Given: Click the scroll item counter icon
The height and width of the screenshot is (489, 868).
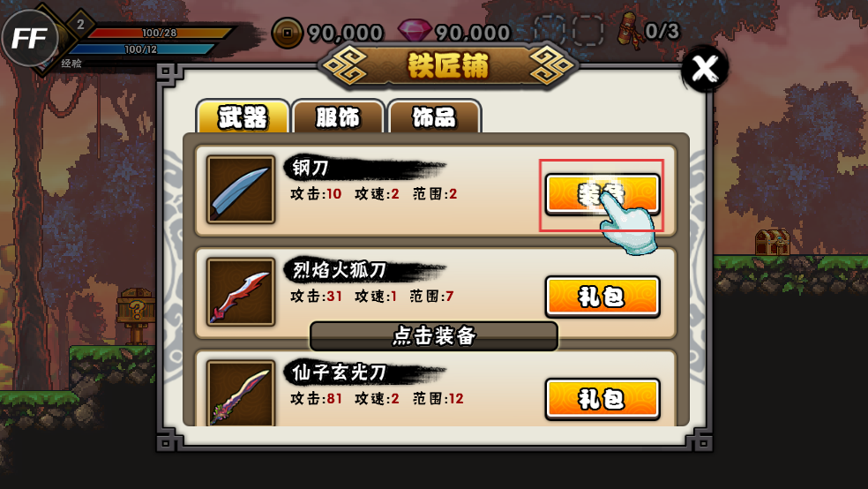Looking at the screenshot, I should coord(630,31).
